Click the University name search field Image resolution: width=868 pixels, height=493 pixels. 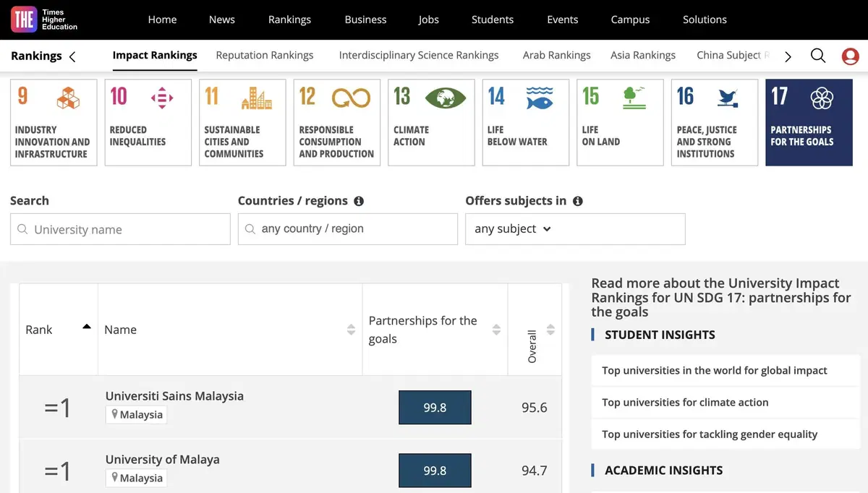[x=120, y=229]
